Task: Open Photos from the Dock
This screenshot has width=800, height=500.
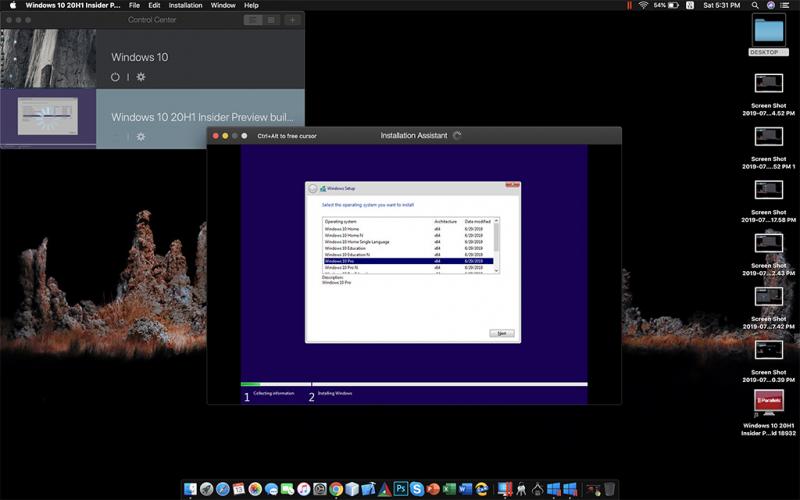Action: (255, 489)
